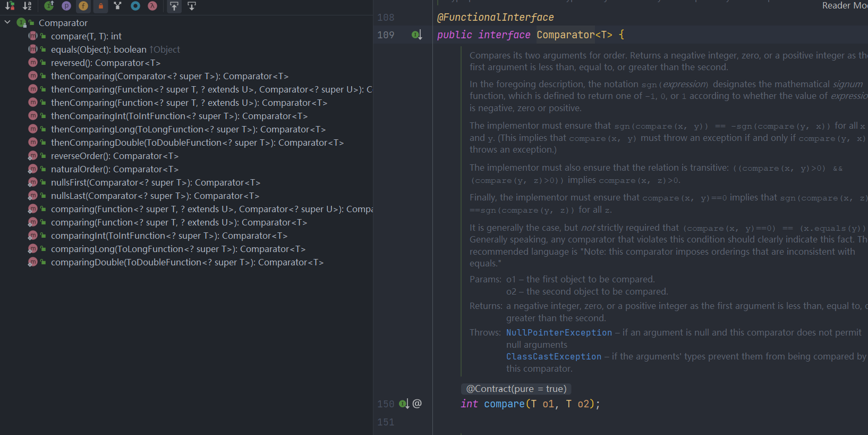Click method icon beside reverseOrder()

(x=33, y=155)
